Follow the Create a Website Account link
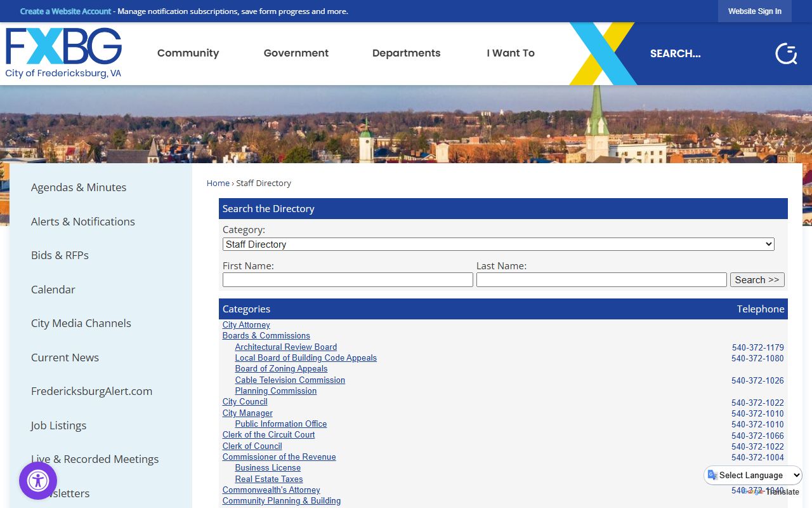812x508 pixels. (65, 11)
